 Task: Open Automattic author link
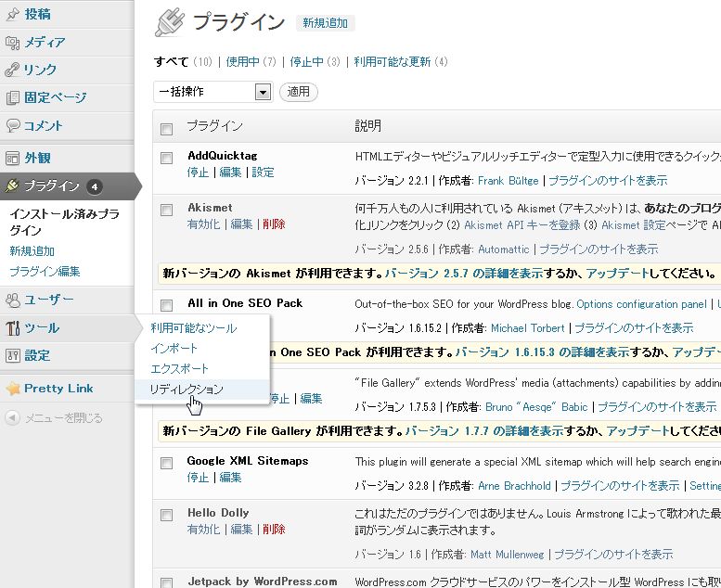pos(504,249)
